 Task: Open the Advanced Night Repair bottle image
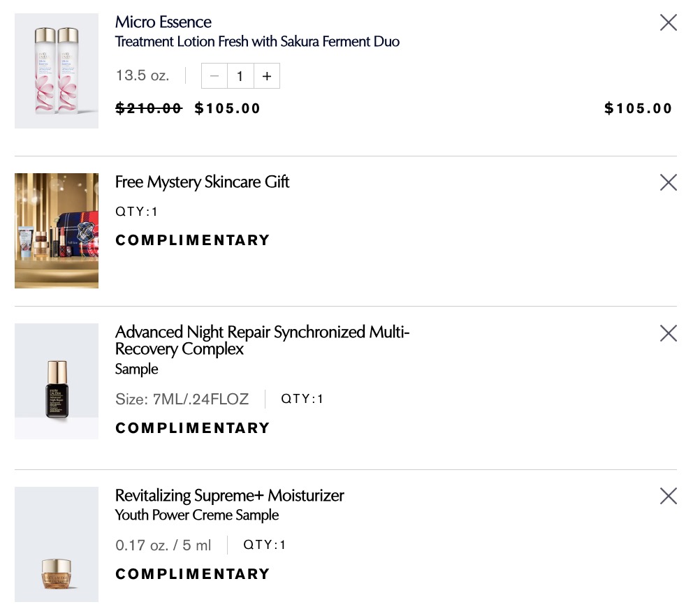(57, 381)
